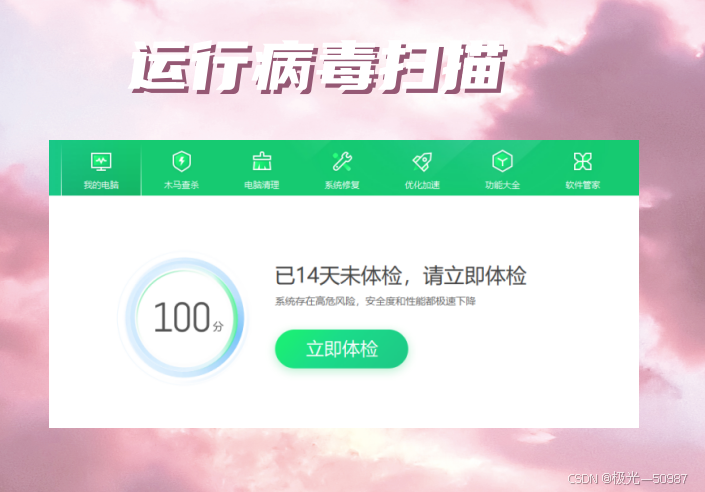Click the 运行病毒扫描 banner title

319,67
